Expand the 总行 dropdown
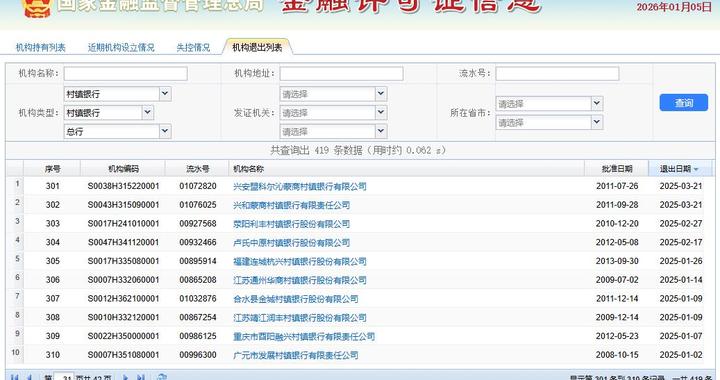The image size is (720, 380). coord(165,131)
